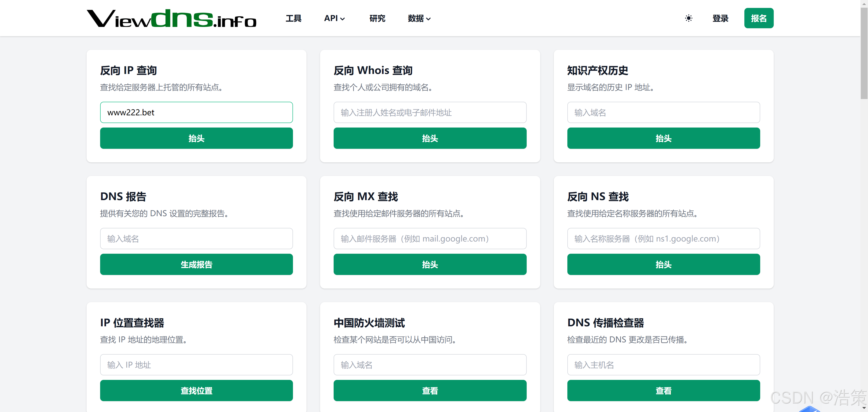
Task: Click description 查找个人或公司拥有的域名。
Action: point(383,87)
